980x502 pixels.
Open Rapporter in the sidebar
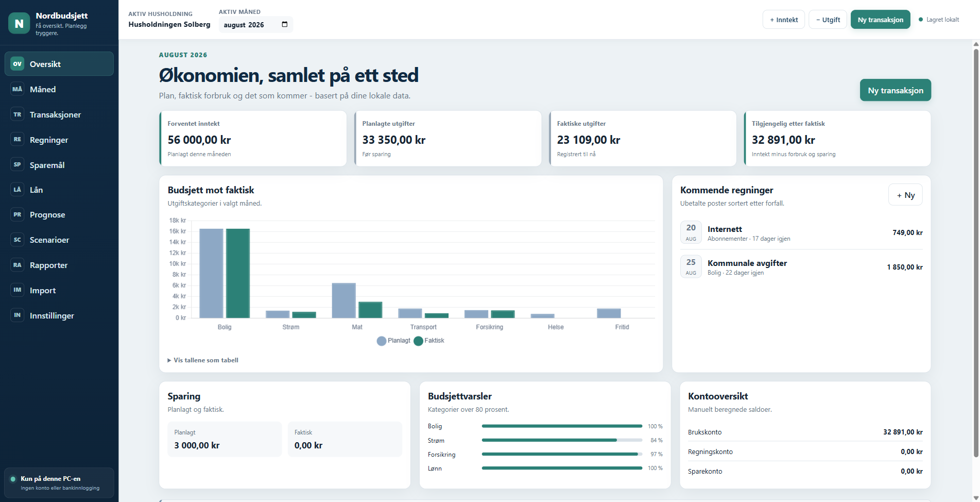[59, 265]
